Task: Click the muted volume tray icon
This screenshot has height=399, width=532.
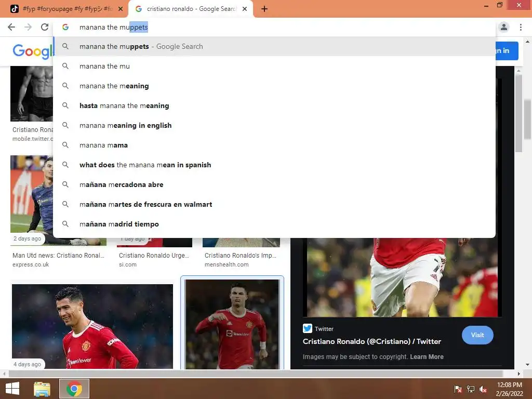Action: pyautogui.click(x=483, y=389)
